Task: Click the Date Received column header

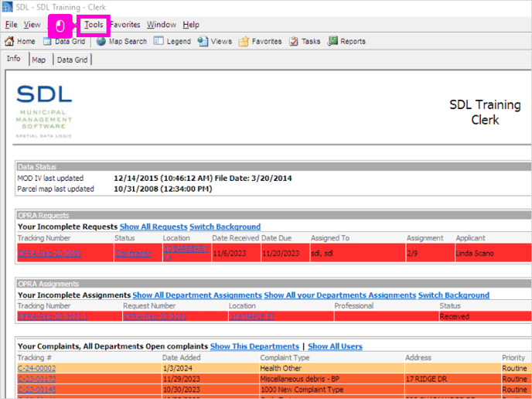Action: coord(236,238)
